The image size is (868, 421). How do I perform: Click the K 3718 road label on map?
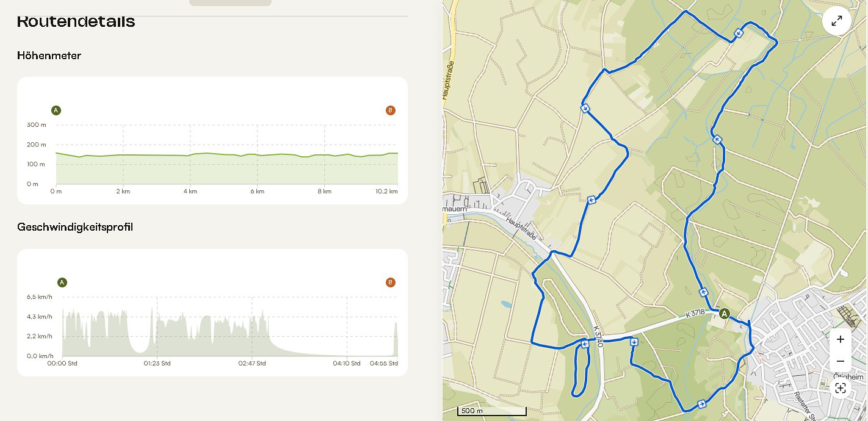[695, 313]
